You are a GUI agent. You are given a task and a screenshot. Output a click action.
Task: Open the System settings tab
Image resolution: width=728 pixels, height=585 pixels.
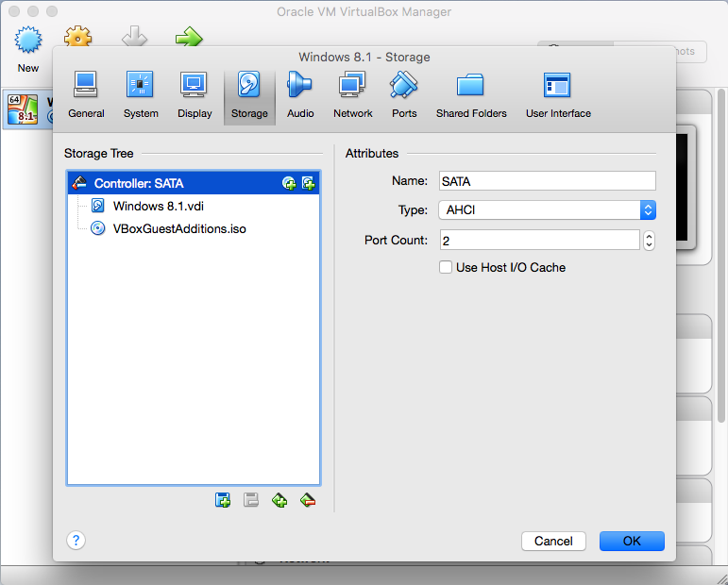point(141,95)
